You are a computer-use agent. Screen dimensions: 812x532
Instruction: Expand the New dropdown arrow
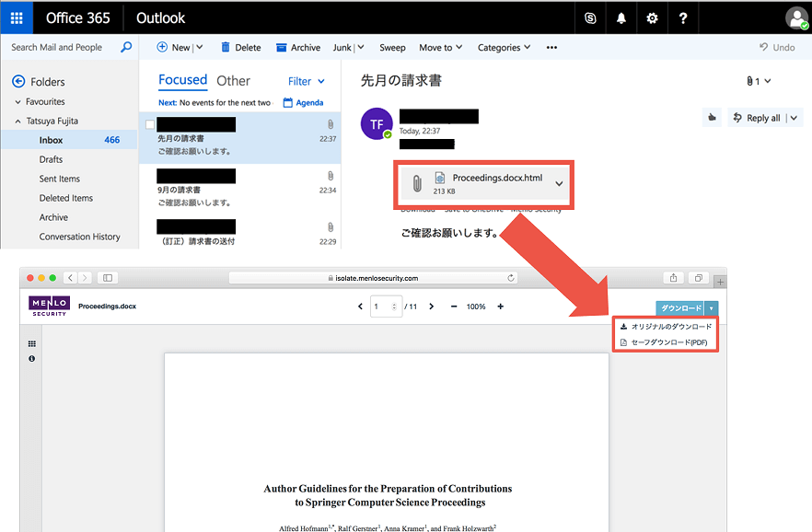tap(200, 47)
